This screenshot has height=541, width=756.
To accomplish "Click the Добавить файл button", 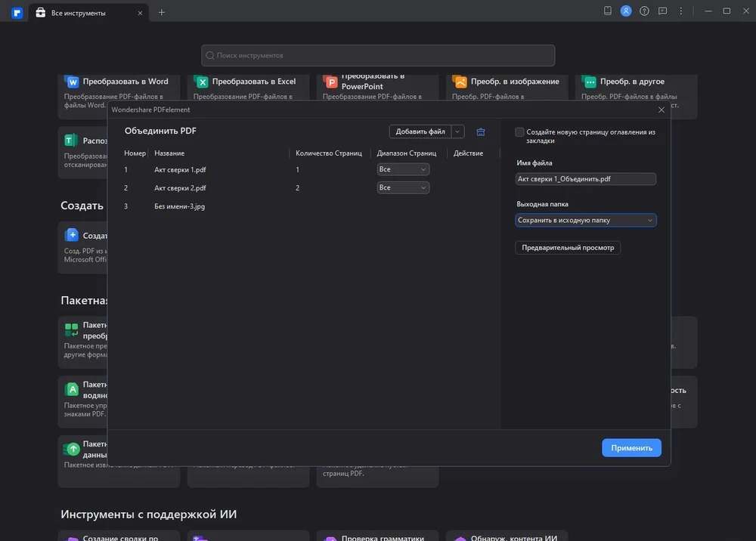I will [420, 131].
